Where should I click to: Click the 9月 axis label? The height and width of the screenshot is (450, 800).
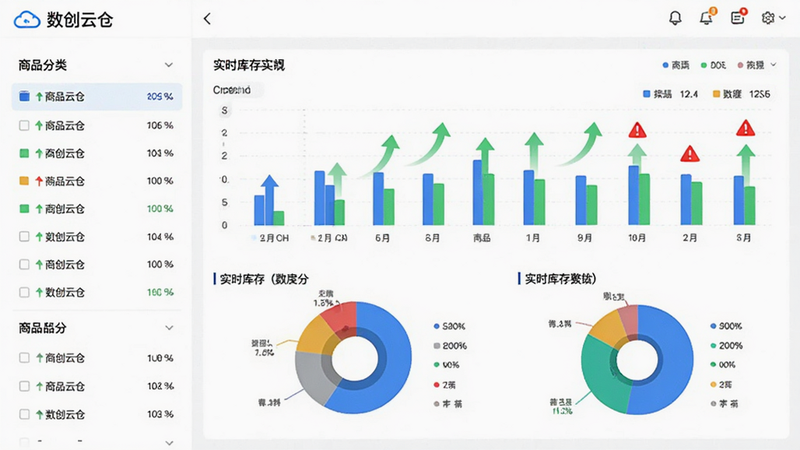(x=585, y=238)
